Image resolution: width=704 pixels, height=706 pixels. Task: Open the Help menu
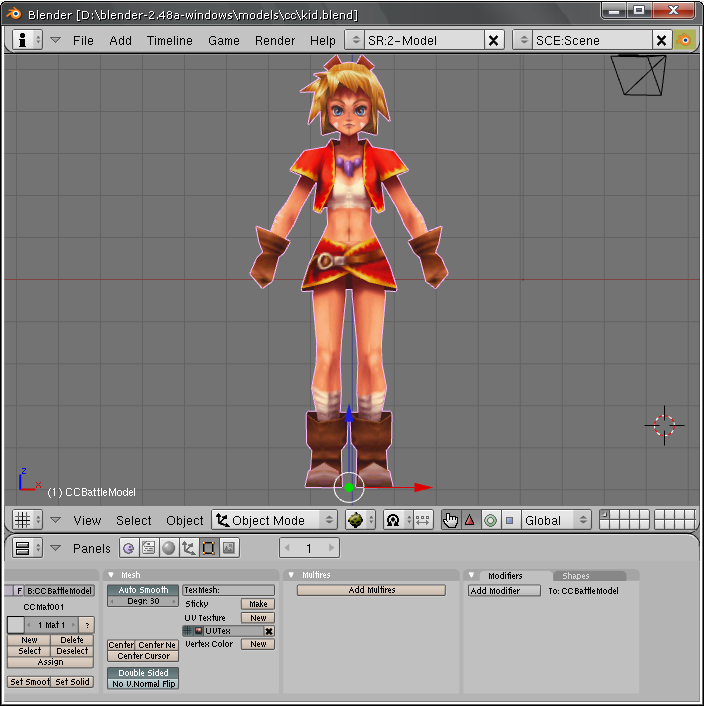[x=323, y=41]
